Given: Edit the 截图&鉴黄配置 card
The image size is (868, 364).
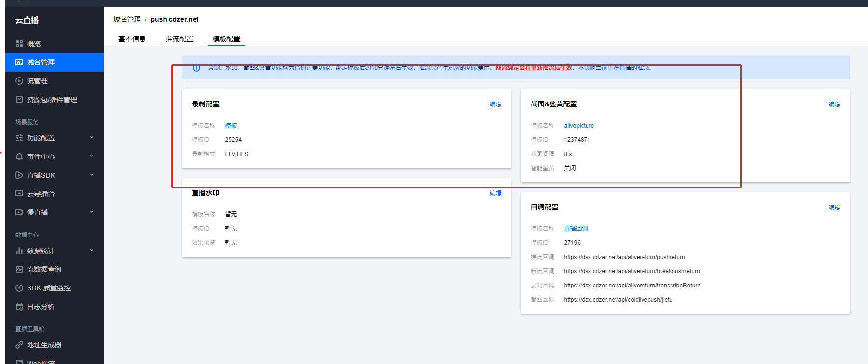Looking at the screenshot, I should click(x=834, y=104).
